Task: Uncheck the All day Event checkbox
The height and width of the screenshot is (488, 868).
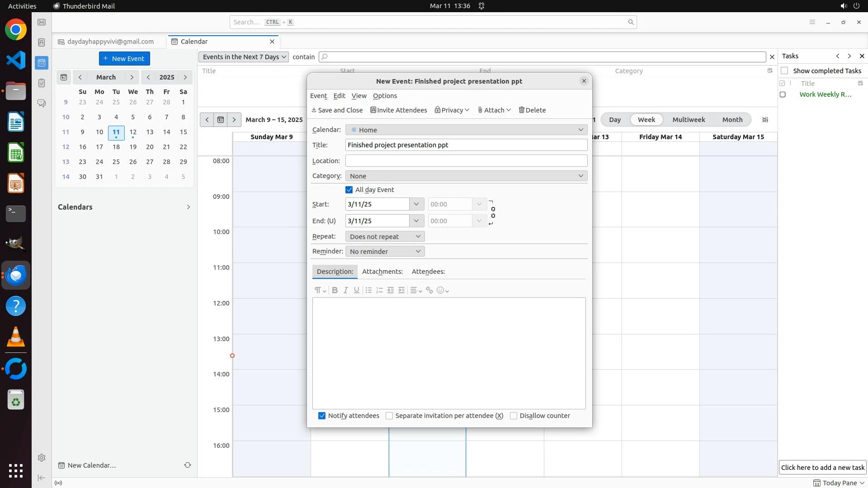Action: tap(349, 190)
